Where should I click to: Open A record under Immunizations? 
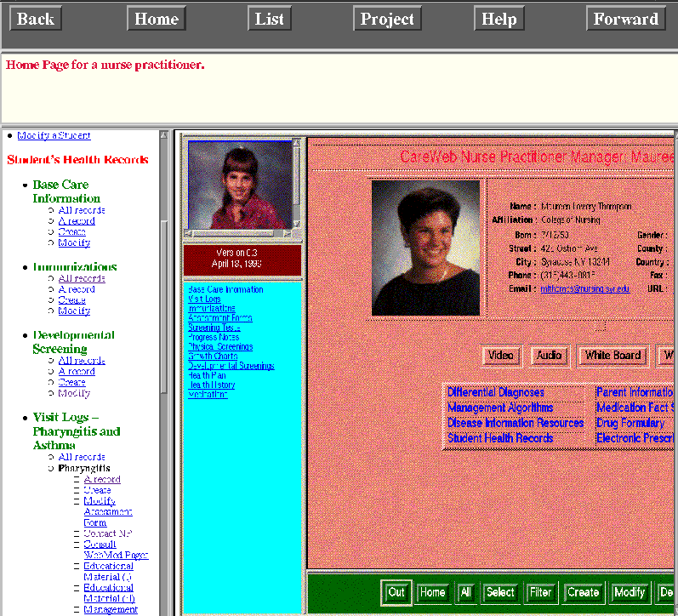coord(77,289)
